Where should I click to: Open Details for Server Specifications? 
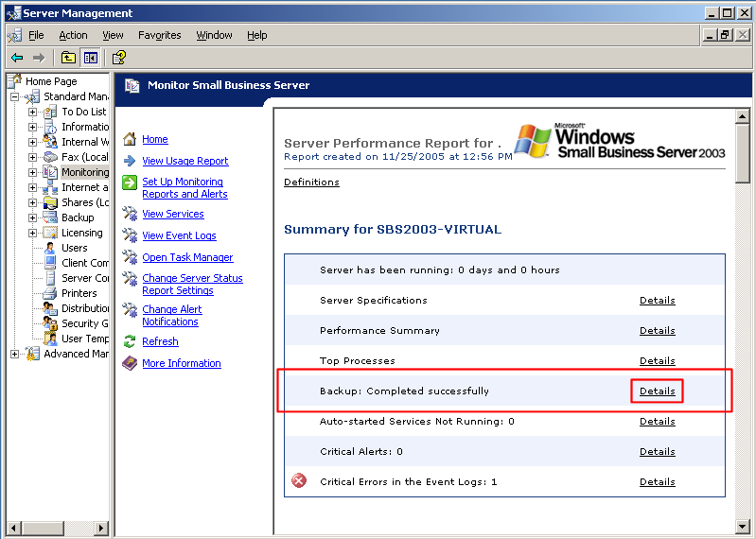658,300
